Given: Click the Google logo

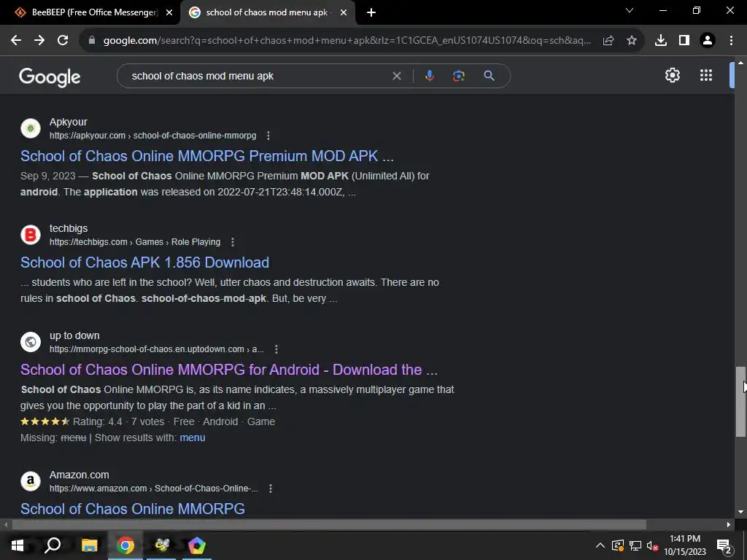Looking at the screenshot, I should click(50, 77).
